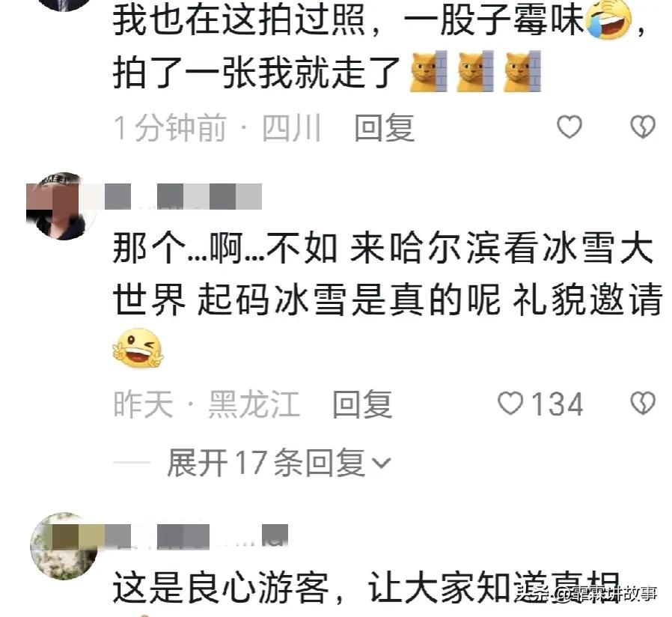Screen dimensions: 672x617
Task: Tap the last cat-behind-wall emoji
Action: (x=522, y=71)
